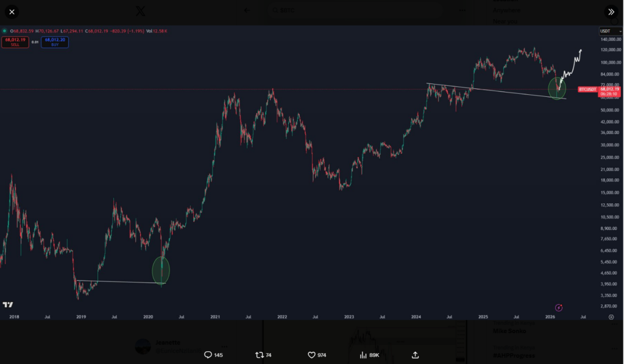Click the dimmed search field at the top
Viewport: 624px width, 364px height.
tap(317, 10)
